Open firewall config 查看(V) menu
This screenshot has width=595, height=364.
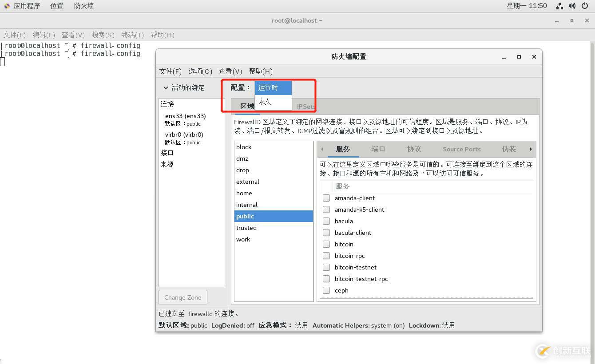230,71
